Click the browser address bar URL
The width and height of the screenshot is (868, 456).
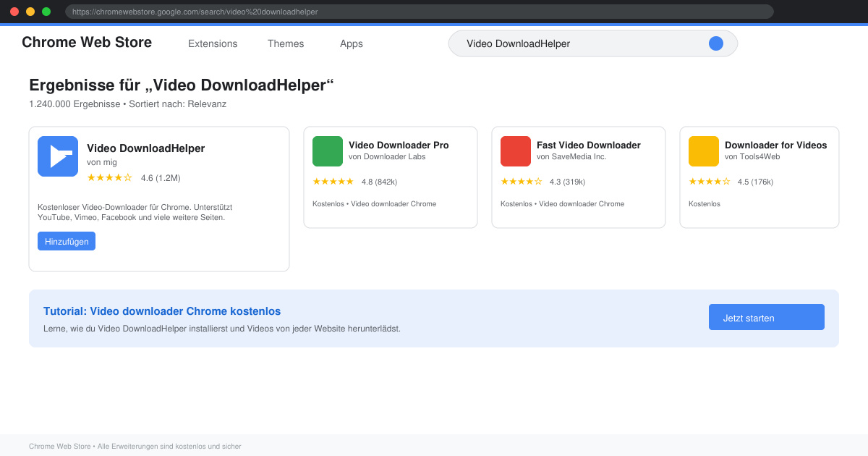click(x=420, y=12)
